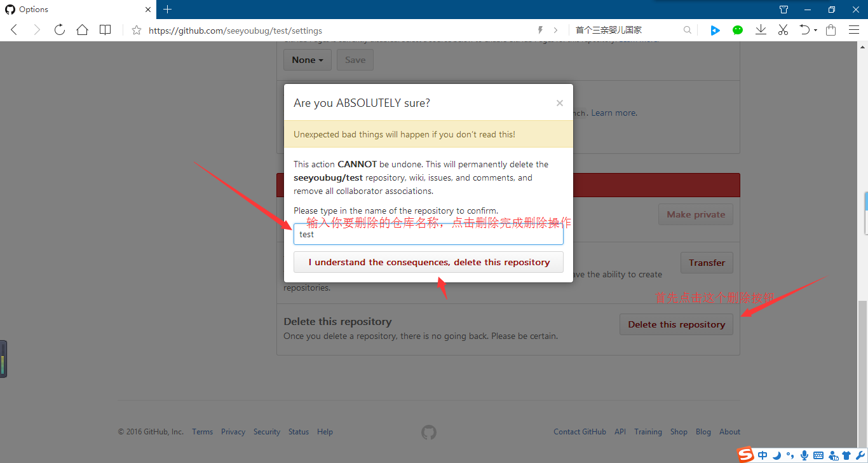Toggle punctuation mode on IME bar
Screen dimensions: 868x463
[790, 455]
